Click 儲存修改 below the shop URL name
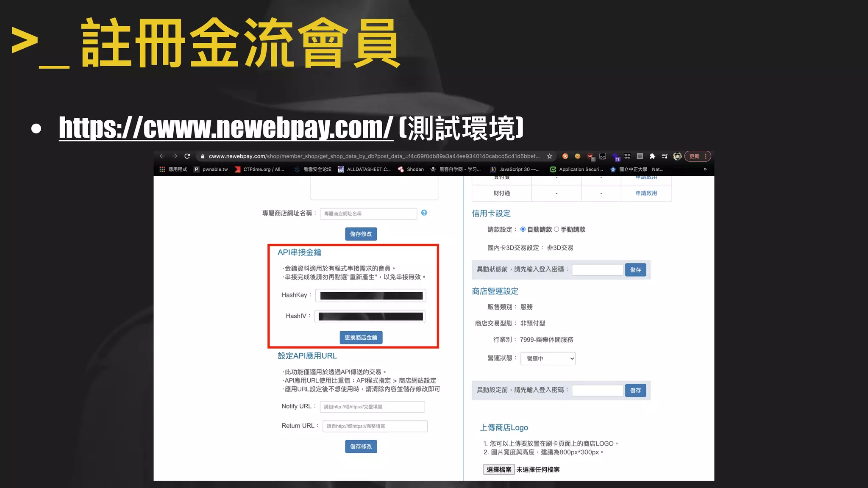 coord(361,234)
